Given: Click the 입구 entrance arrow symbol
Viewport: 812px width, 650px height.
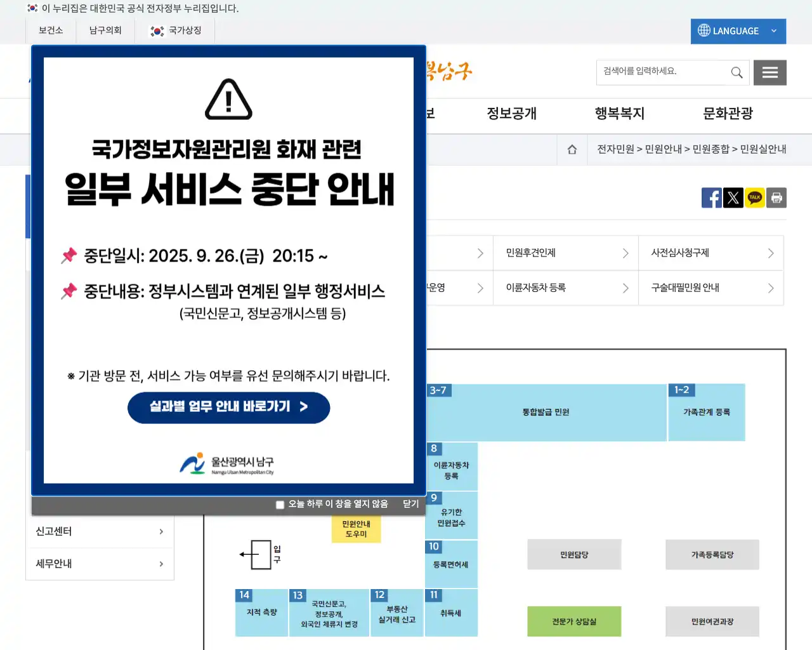Looking at the screenshot, I should [256, 554].
